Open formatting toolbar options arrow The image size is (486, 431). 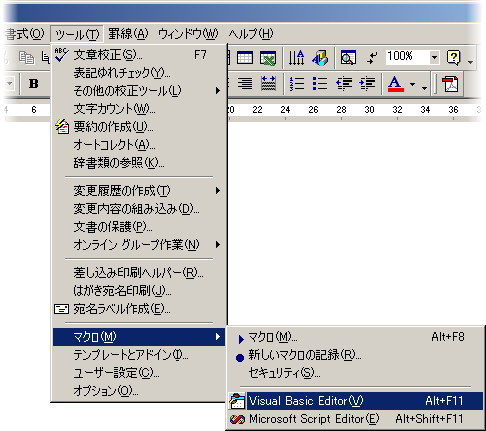point(424,88)
